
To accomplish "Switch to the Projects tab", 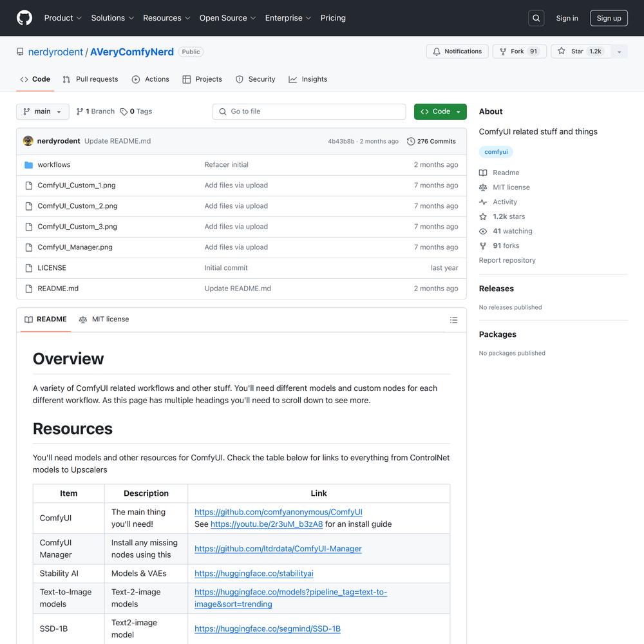I will point(202,79).
